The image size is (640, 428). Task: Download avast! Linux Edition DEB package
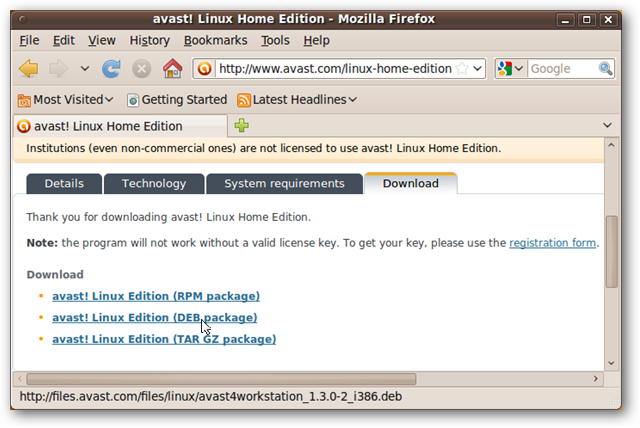pos(155,317)
